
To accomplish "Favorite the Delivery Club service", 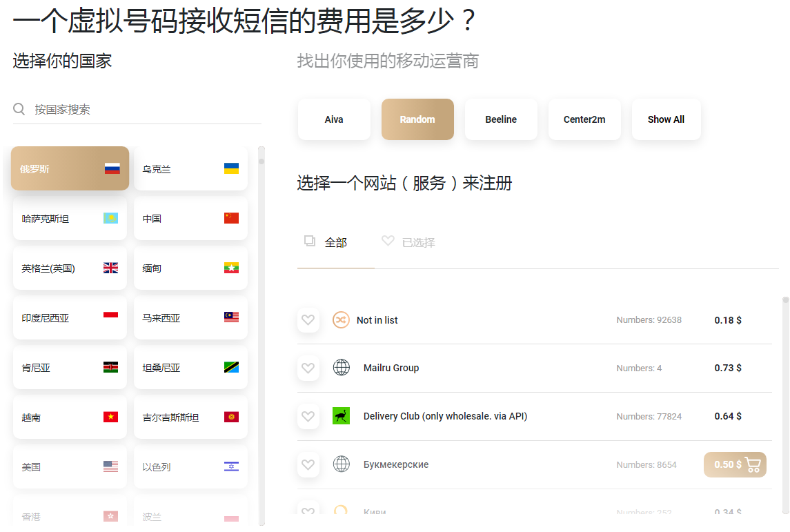I will (x=308, y=416).
